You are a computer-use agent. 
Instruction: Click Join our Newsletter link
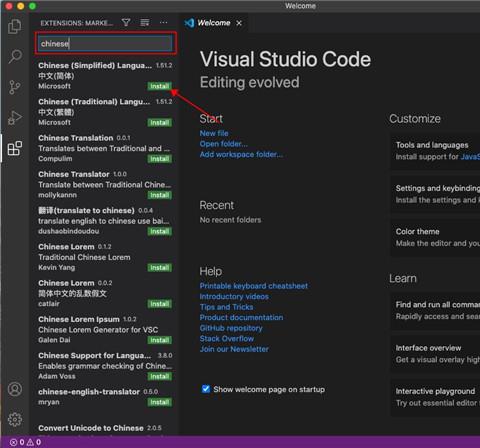[234, 349]
